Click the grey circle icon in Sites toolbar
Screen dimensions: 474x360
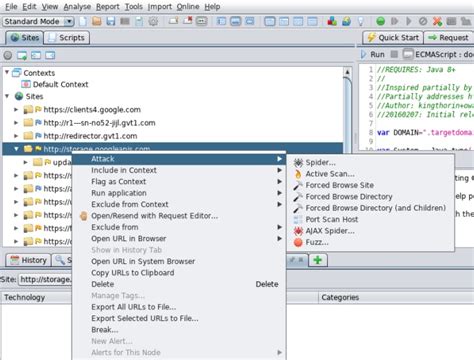[8, 55]
